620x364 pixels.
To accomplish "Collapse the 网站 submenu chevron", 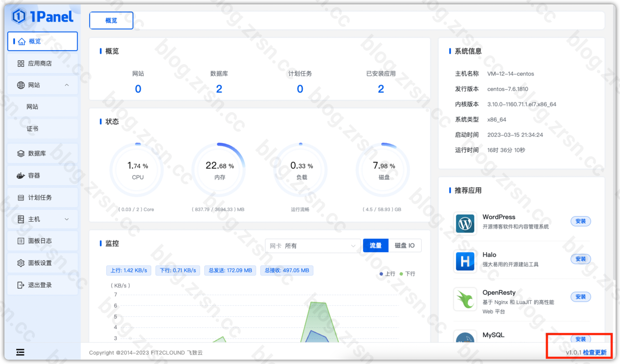I will (x=67, y=85).
